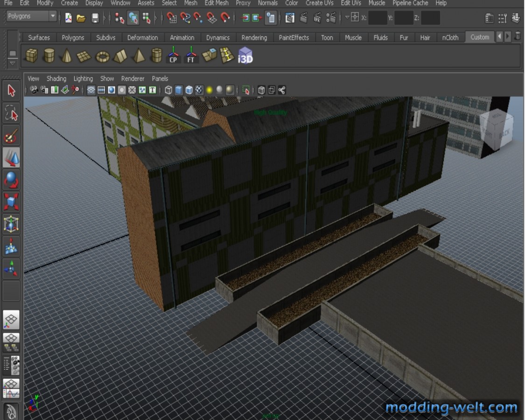Toggle Snap to points magnet icon
This screenshot has height=420, width=525.
(198, 18)
